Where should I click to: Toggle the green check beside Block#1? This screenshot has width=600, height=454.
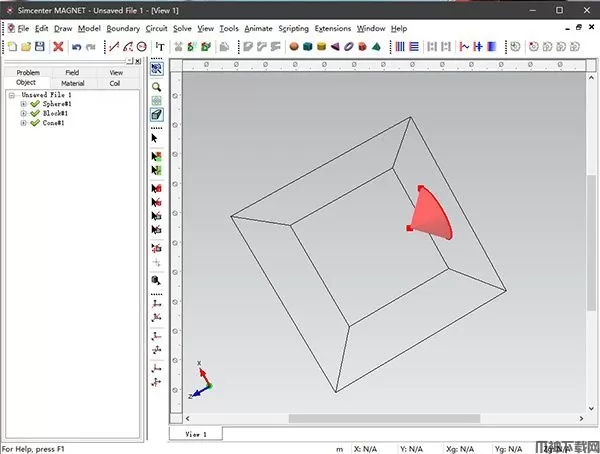[x=35, y=114]
